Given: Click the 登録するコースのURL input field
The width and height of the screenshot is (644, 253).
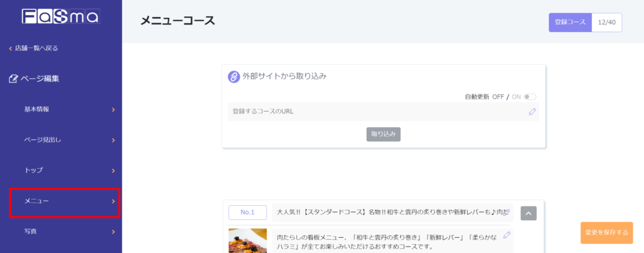Looking at the screenshot, I should [x=377, y=111].
